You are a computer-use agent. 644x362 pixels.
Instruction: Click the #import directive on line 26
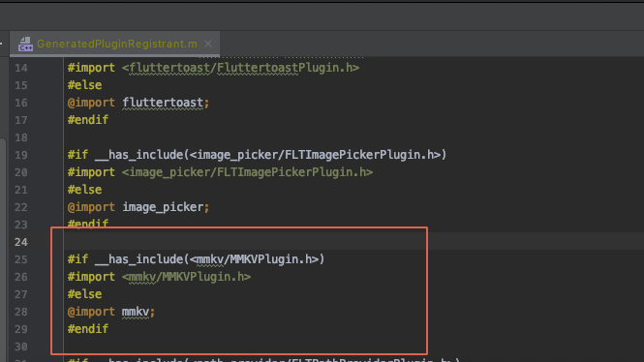point(91,277)
